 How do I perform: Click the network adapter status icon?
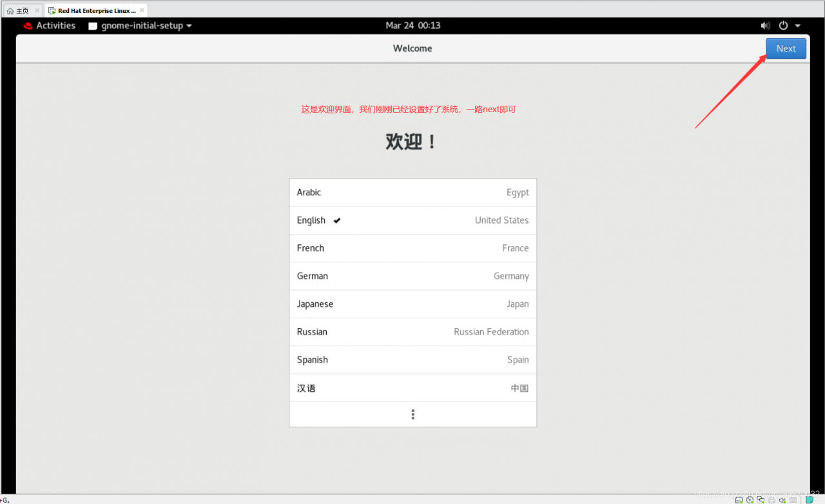[761, 499]
